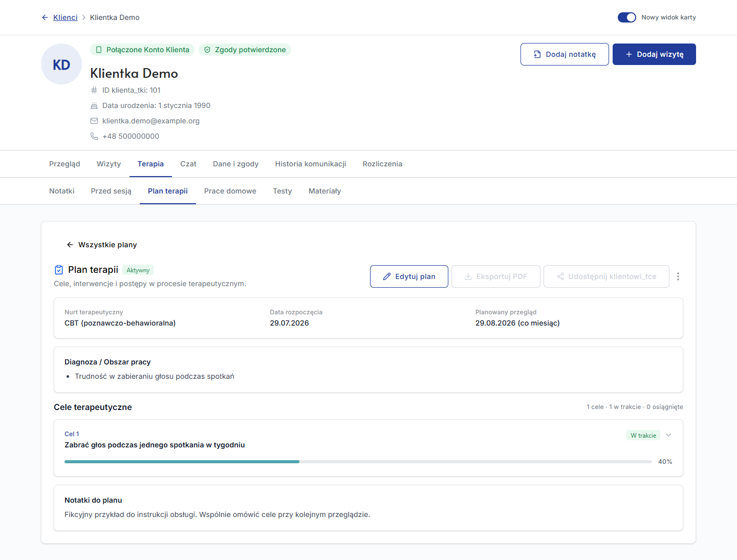Click the Eksportuj PDF button
The height and width of the screenshot is (560, 737).
(x=495, y=276)
